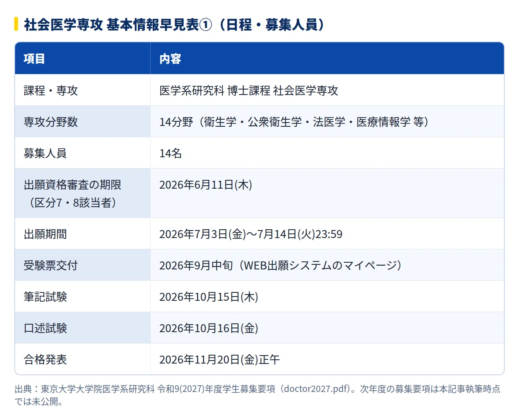Screen dimensions: 519x420
Task: Click the cell 2026年7月3日(金)～7月14日(火)23:59
Action: 327,234
